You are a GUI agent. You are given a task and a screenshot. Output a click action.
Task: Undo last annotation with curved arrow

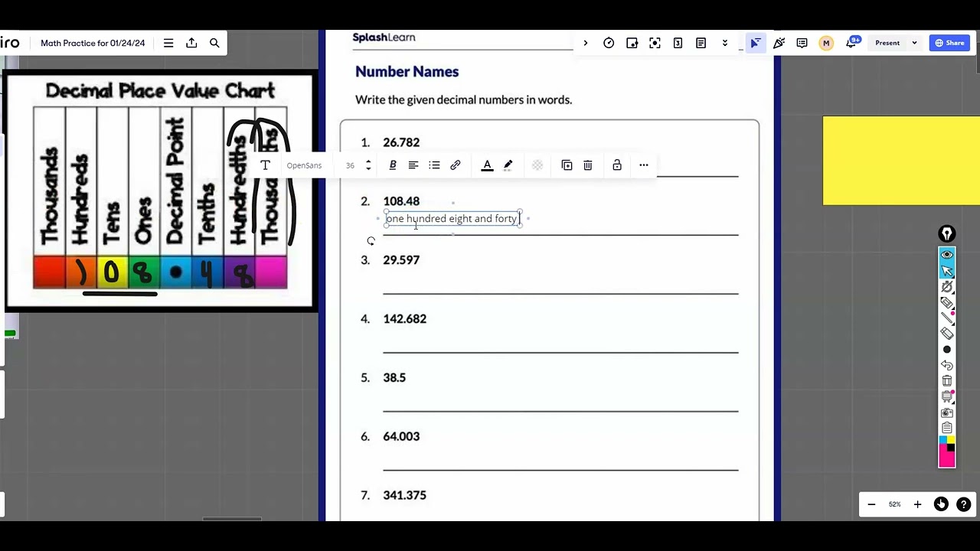947,366
